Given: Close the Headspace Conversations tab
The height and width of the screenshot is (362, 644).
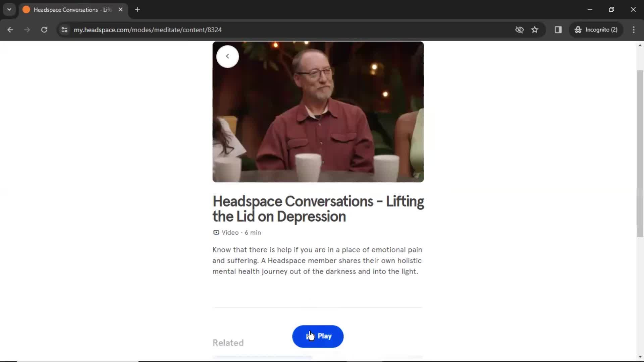Looking at the screenshot, I should coord(120,10).
